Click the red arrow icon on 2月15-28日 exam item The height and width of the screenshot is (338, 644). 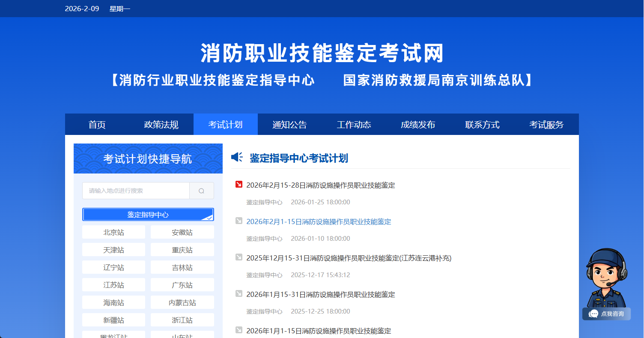(x=239, y=185)
